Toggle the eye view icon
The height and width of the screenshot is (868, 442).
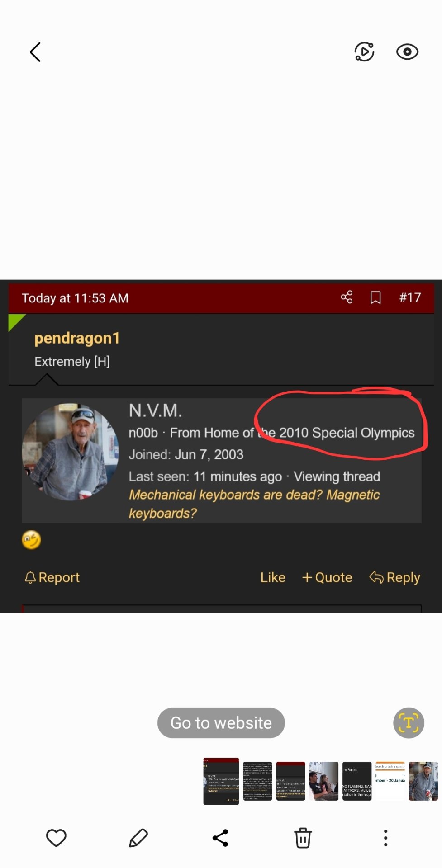(407, 52)
